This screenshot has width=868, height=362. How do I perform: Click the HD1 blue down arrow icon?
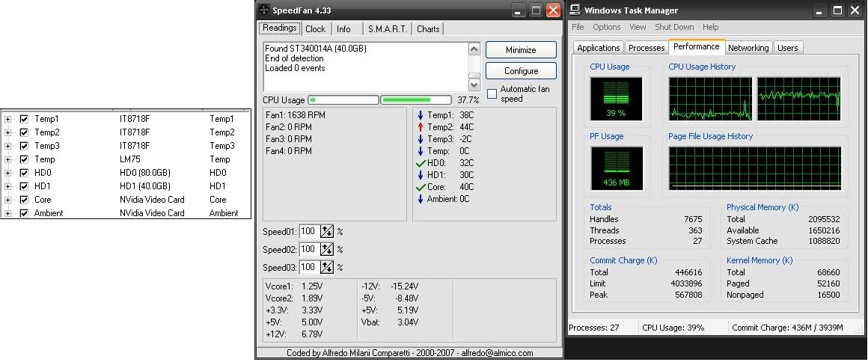point(421,175)
